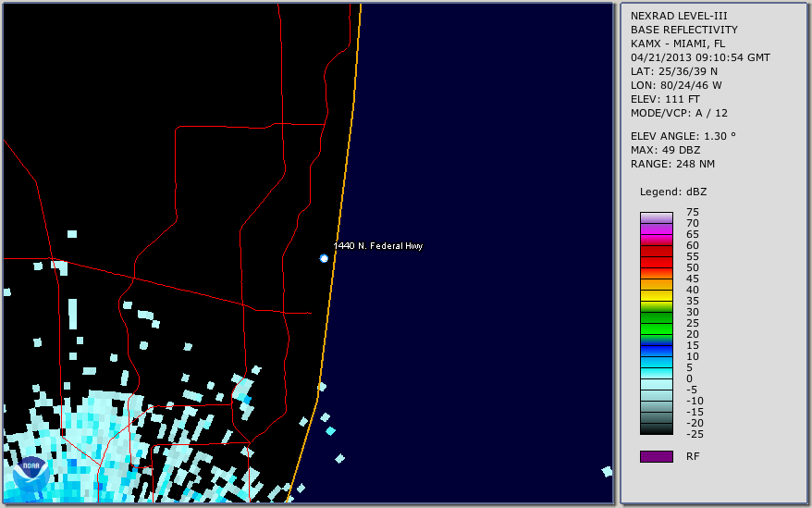Screen dimensions: 812x508
Task: Click the blue 10 dBZ legend band
Action: click(x=656, y=351)
